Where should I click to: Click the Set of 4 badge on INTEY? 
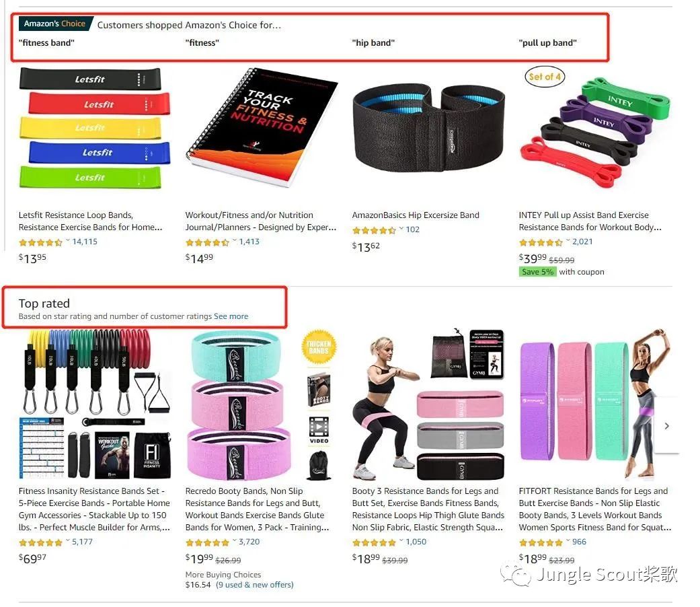[x=545, y=77]
